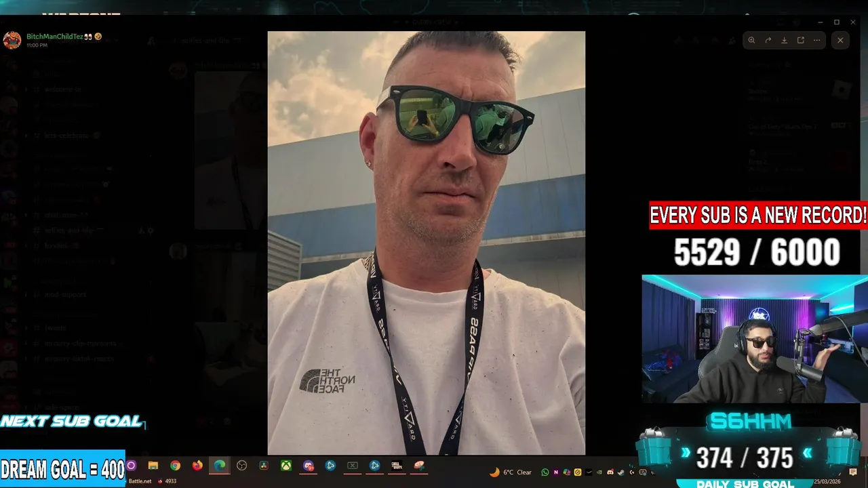This screenshot has height=488, width=868.
Task: Switch to Microsoft Edge on the taskbar
Action: pyautogui.click(x=220, y=466)
